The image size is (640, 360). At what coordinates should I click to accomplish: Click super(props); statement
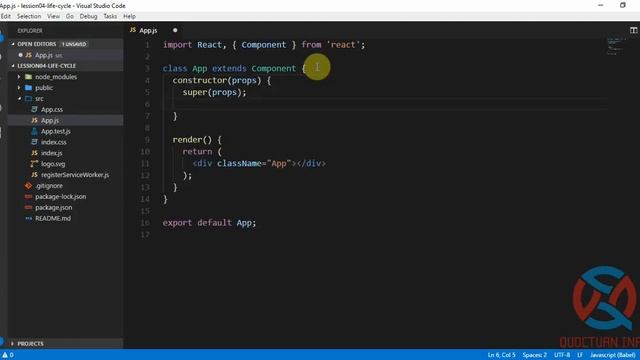215,93
